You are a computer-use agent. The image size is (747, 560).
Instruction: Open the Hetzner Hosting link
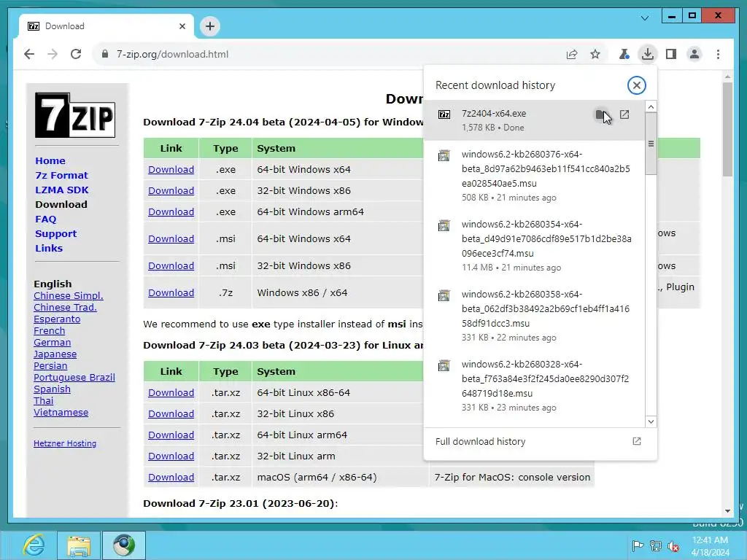tap(65, 443)
